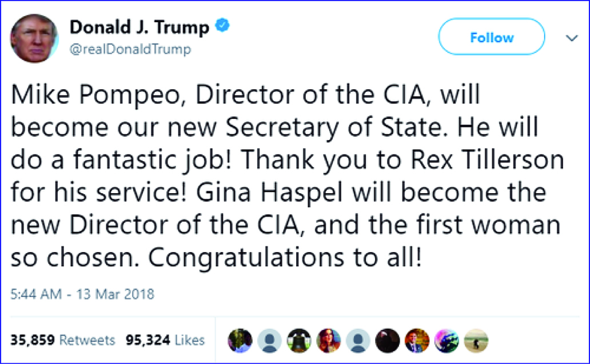This screenshot has width=590, height=364.
Task: Expand the tweet options chevron menu
Action: (571, 38)
